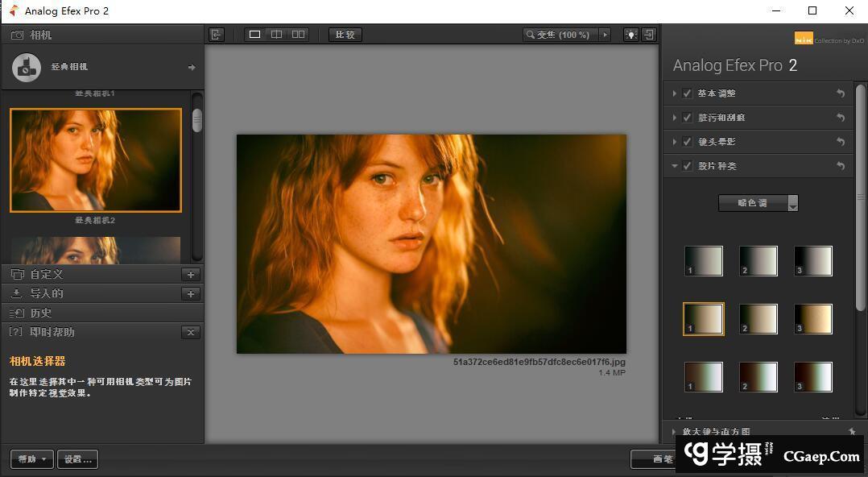868x477 pixels.
Task: Open the 帮助 menu button
Action: (31, 459)
